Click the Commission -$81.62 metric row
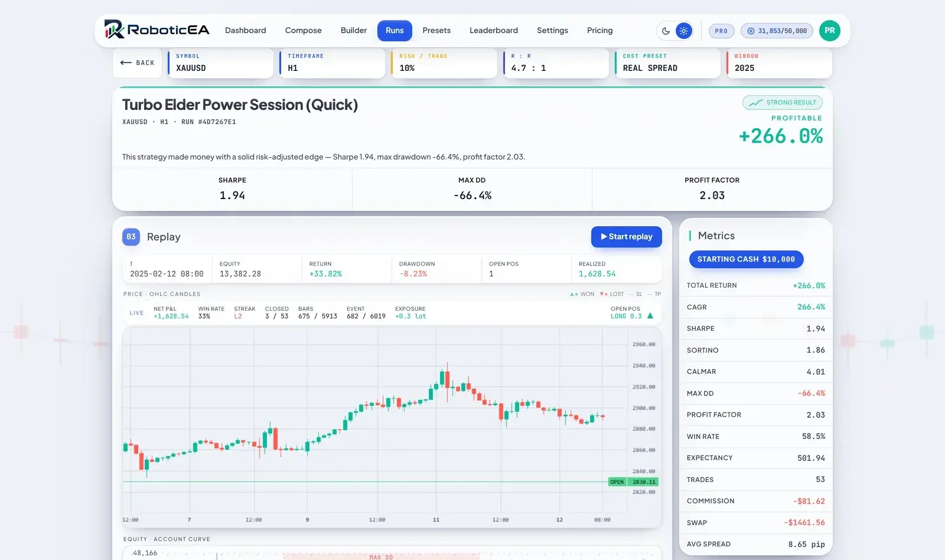 756,501
